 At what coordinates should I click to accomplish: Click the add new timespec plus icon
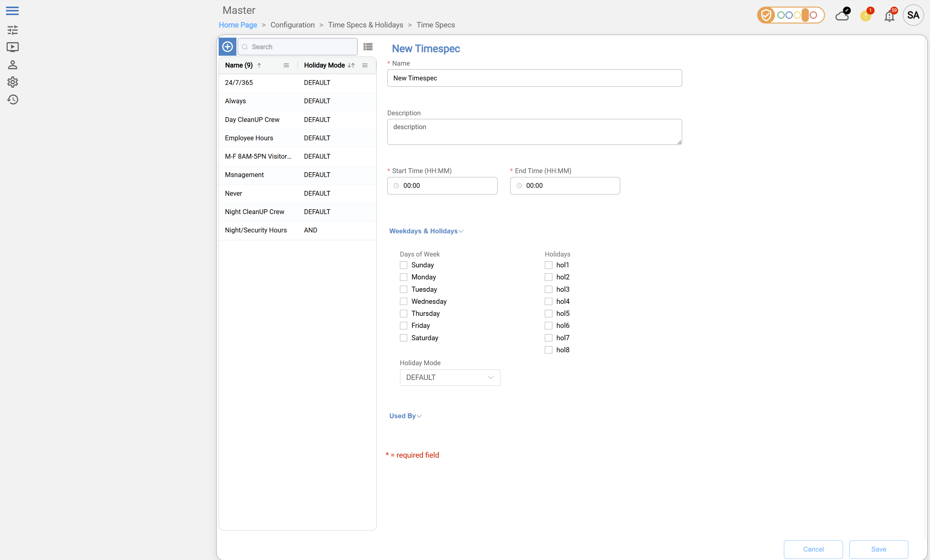click(x=228, y=47)
